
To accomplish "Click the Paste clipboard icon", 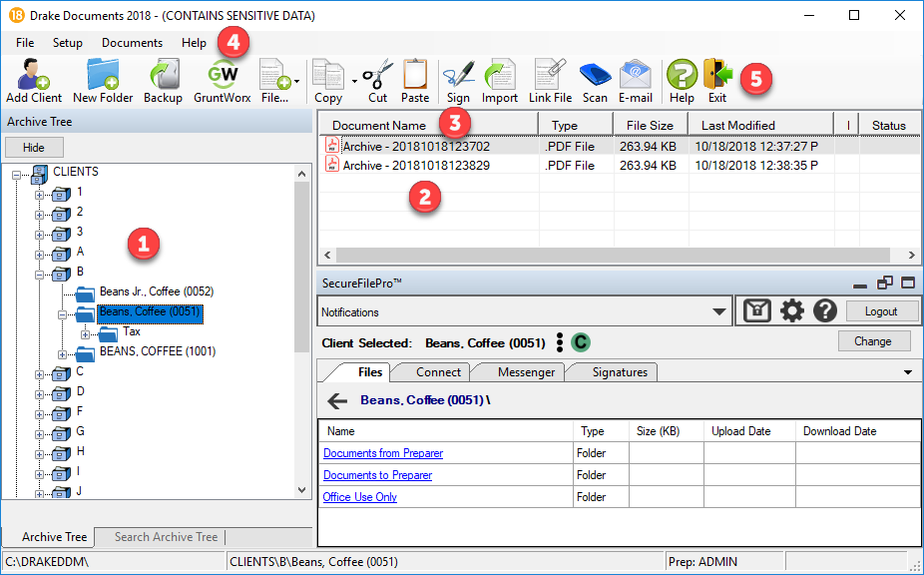I will pyautogui.click(x=415, y=81).
